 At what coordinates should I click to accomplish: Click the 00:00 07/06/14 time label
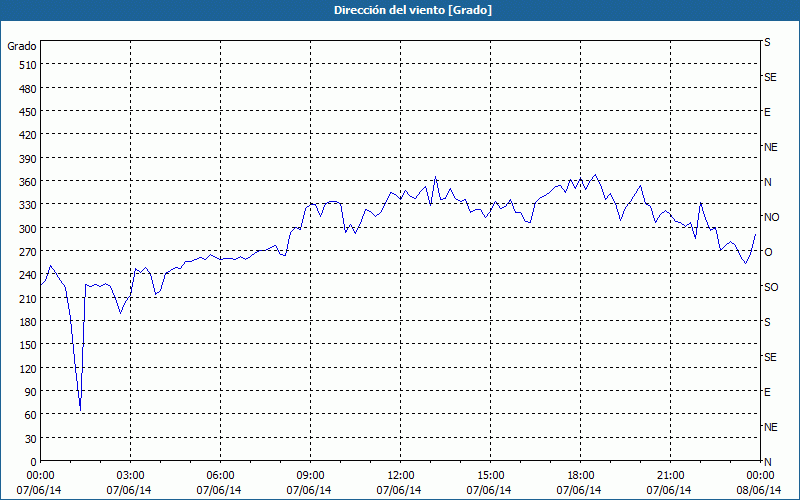39,483
